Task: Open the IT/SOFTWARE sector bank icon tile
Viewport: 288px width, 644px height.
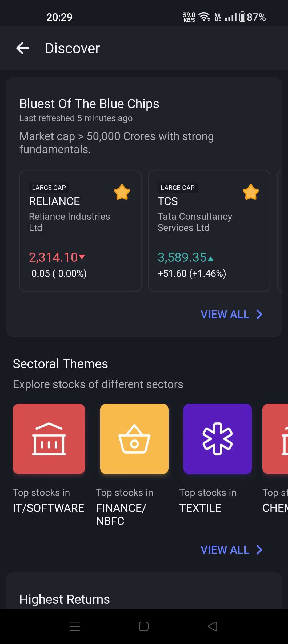Action: 49,439
